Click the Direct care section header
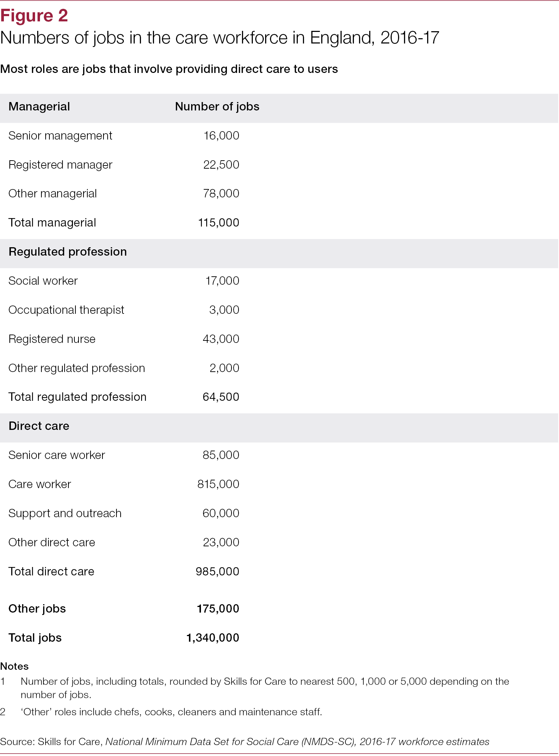The width and height of the screenshot is (559, 756). 39,426
